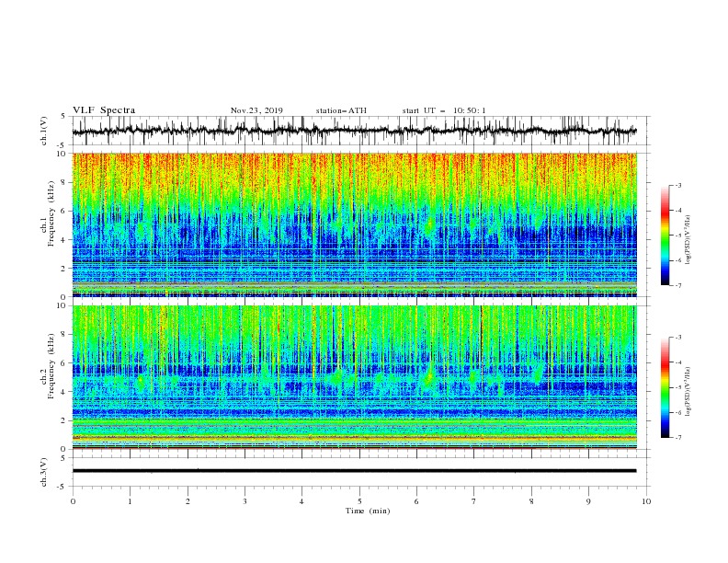728x563 pixels.
Task: Click the ch.2 colorbar "-3" tick label
Action: [677, 338]
